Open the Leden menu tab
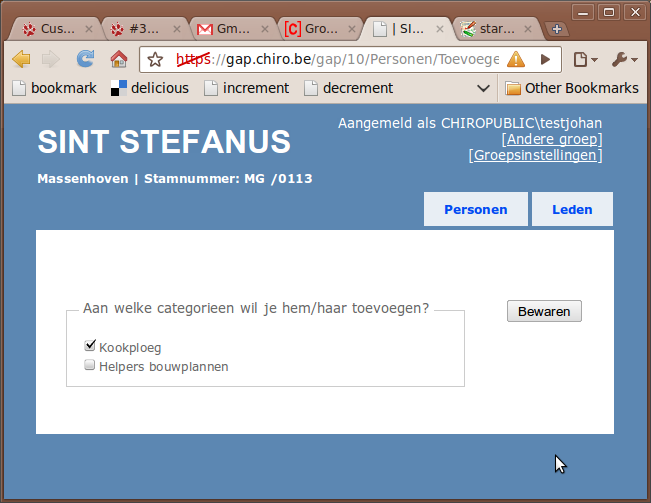This screenshot has width=651, height=503. [x=572, y=209]
